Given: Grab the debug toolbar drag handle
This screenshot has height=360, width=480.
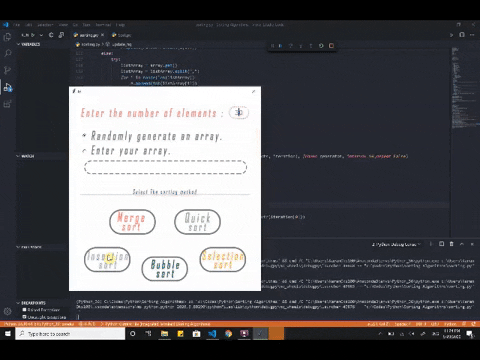Looking at the screenshot, I should pyautogui.click(x=272, y=46).
